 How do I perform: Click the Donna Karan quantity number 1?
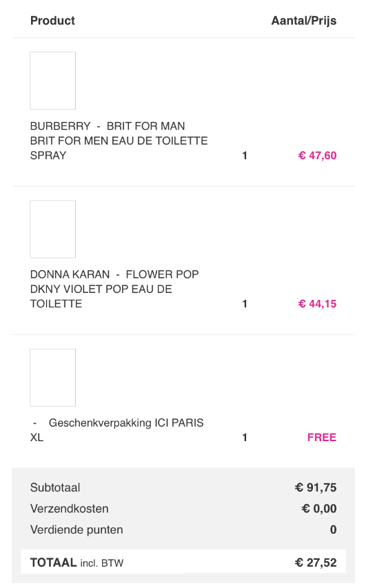245,304
